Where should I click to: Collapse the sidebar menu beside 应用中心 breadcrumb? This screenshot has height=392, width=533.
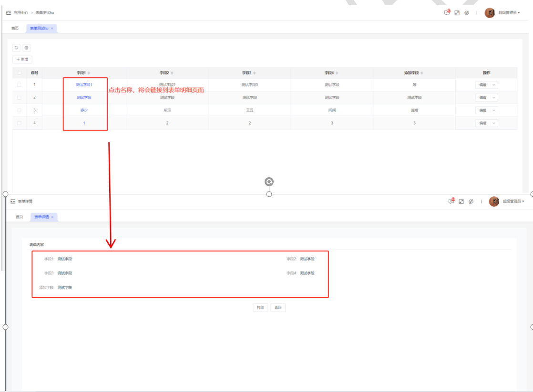point(9,12)
